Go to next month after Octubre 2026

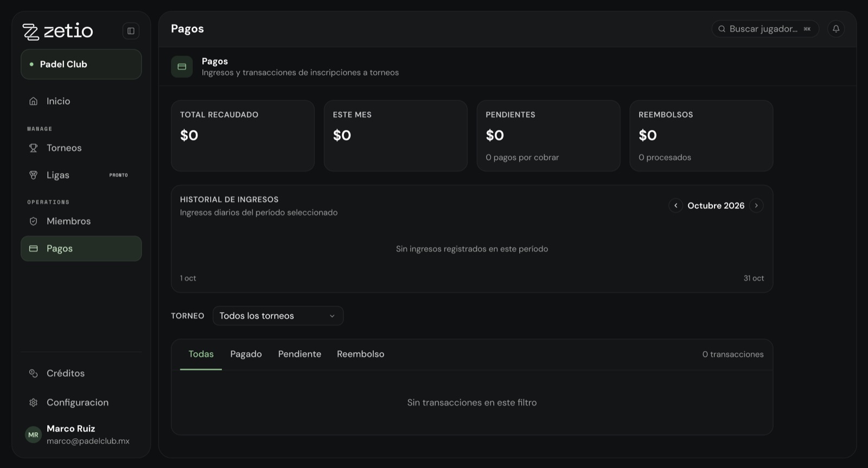(x=756, y=206)
